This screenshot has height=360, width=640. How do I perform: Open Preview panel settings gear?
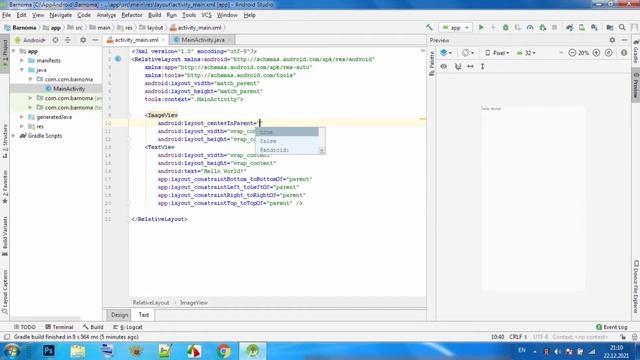point(612,40)
